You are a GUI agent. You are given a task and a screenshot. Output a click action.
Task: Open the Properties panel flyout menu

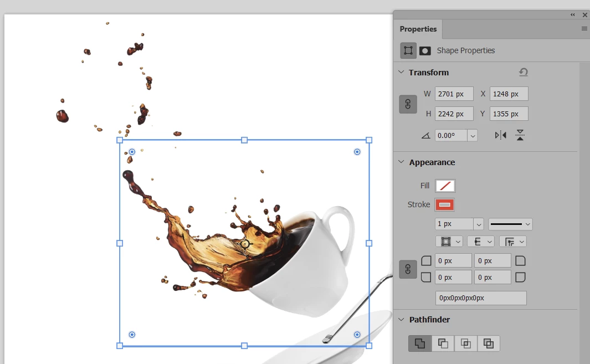(x=584, y=29)
